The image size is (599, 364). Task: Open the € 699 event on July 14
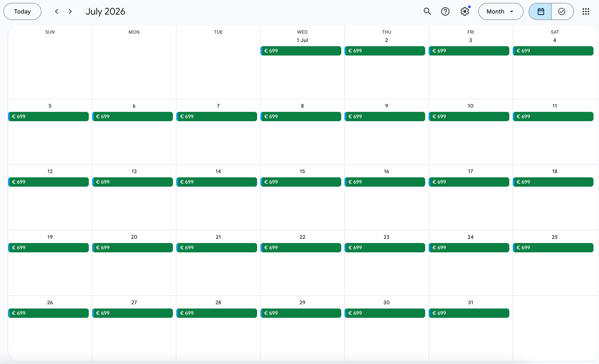[217, 182]
